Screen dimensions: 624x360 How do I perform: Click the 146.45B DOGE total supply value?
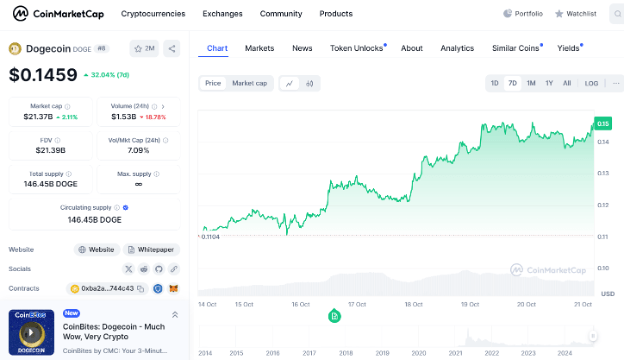click(51, 184)
